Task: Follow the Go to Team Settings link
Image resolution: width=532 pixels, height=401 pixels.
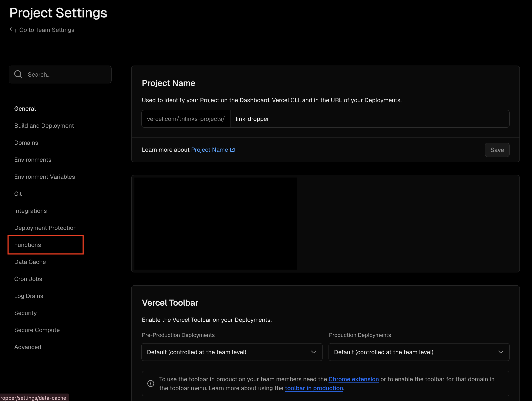Action: click(x=47, y=30)
